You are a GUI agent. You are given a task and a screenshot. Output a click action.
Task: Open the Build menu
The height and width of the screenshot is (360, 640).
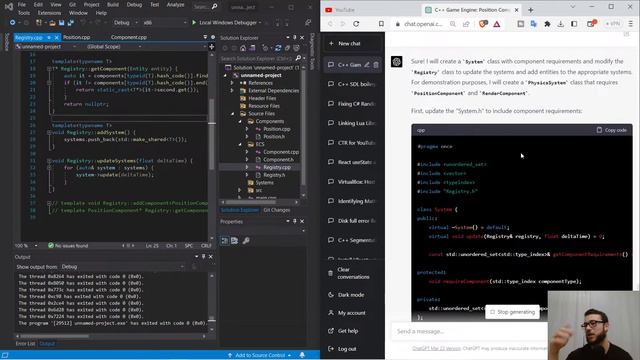pyautogui.click(x=113, y=4)
